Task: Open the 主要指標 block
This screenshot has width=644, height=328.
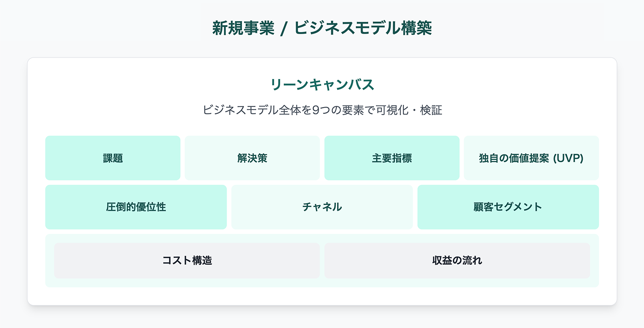Action: pyautogui.click(x=391, y=158)
